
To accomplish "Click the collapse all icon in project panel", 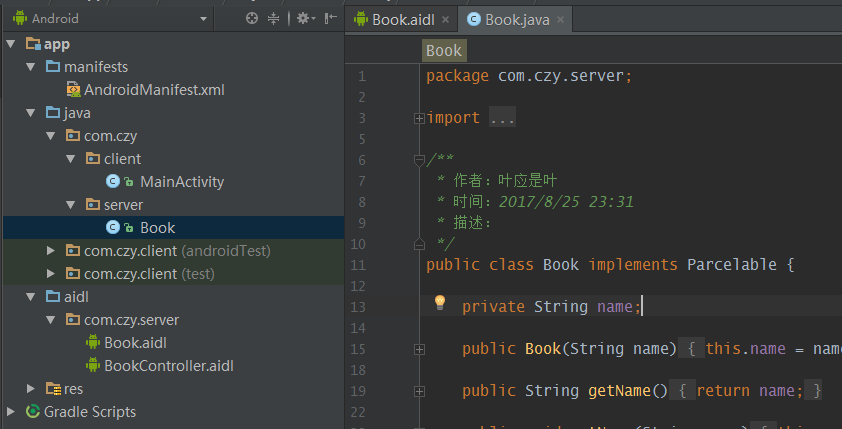I will (273, 18).
